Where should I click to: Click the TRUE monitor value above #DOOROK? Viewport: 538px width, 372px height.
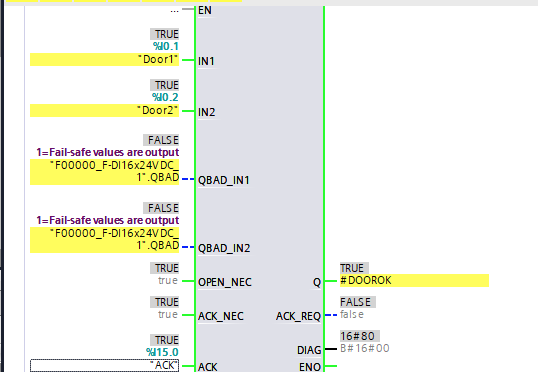(354, 268)
